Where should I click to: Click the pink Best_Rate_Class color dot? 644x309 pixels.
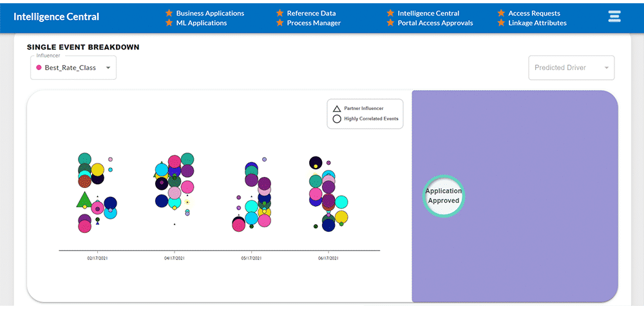tap(39, 68)
